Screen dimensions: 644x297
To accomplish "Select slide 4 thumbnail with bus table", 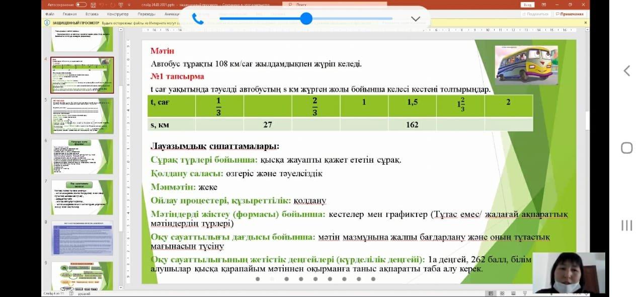I will 82,75.
